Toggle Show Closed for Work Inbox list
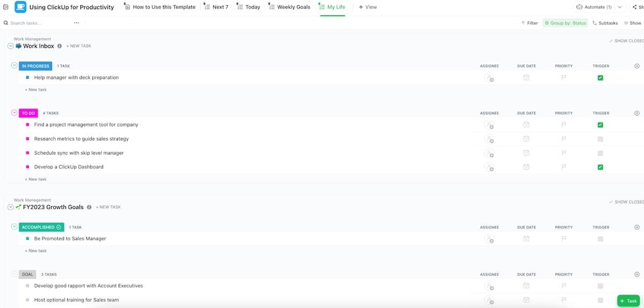The width and height of the screenshot is (644, 308). [x=626, y=41]
